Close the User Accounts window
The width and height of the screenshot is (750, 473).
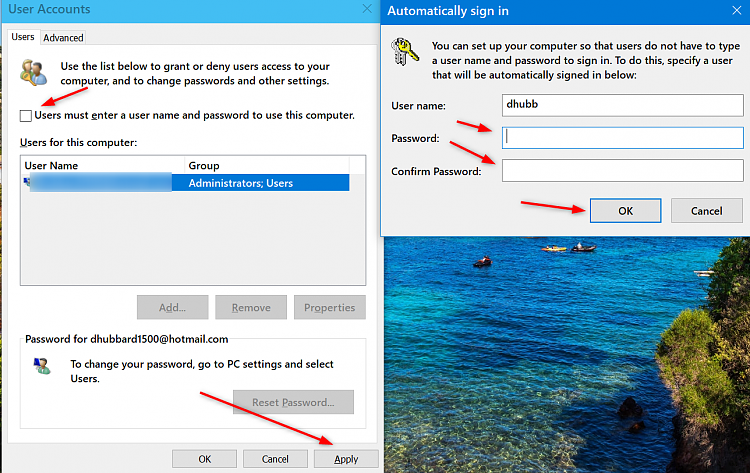coord(367,9)
